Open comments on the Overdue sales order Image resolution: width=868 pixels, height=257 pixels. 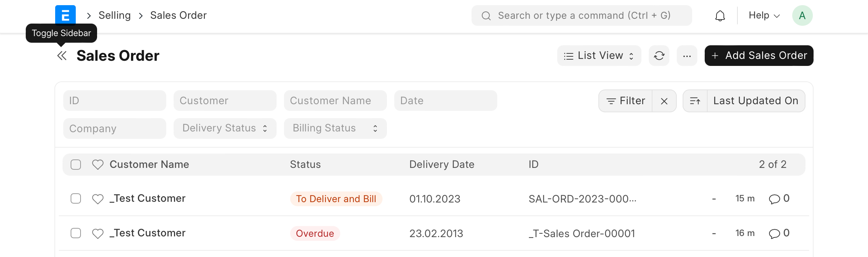coord(775,233)
